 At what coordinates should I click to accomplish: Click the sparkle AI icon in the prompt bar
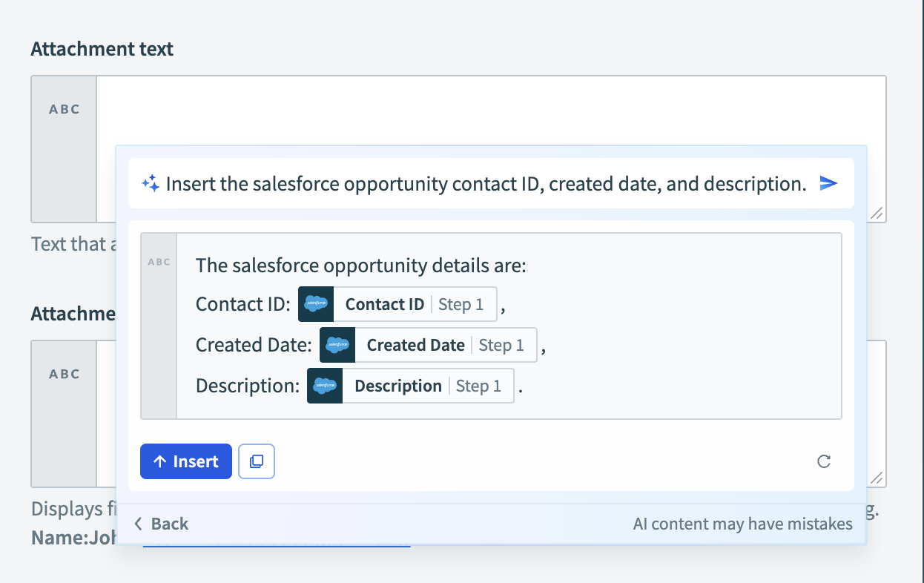(x=151, y=183)
